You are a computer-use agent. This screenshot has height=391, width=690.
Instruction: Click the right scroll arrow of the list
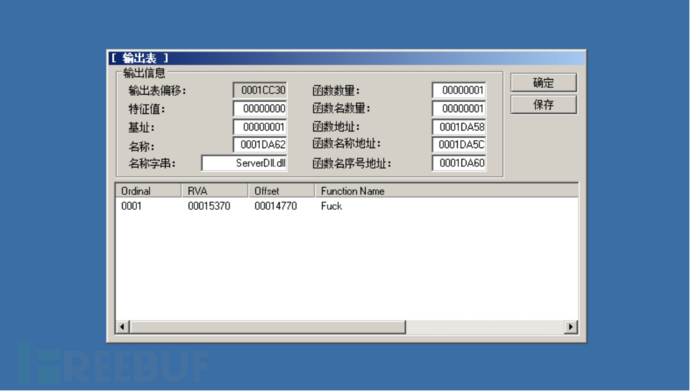point(571,327)
